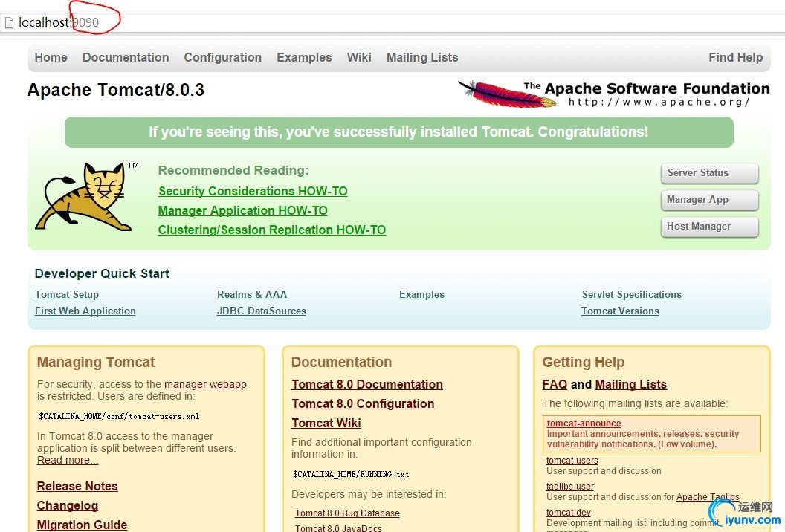Open the Find Help navigation item
The height and width of the screenshot is (532, 785).
(735, 57)
